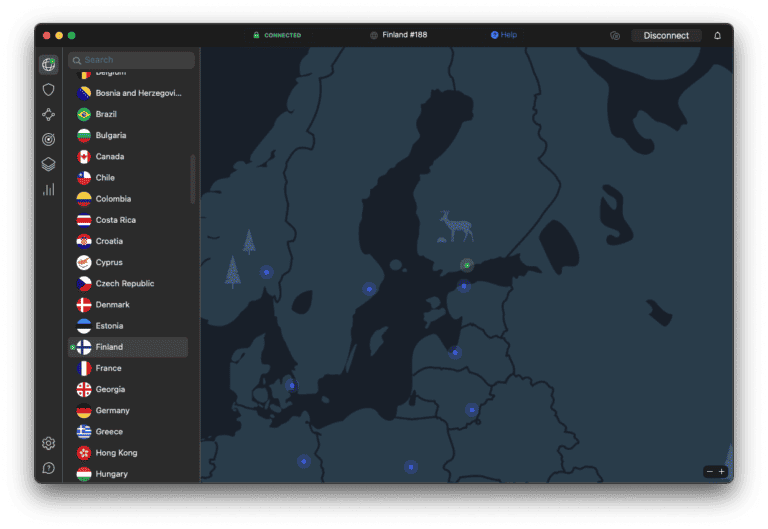
Task: Select Finland in the country list
Action: 110,347
